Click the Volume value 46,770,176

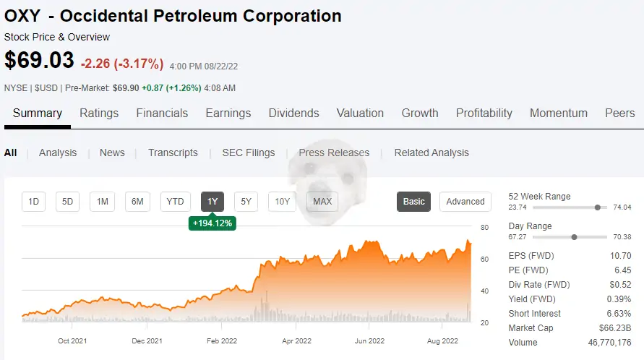[x=609, y=343]
